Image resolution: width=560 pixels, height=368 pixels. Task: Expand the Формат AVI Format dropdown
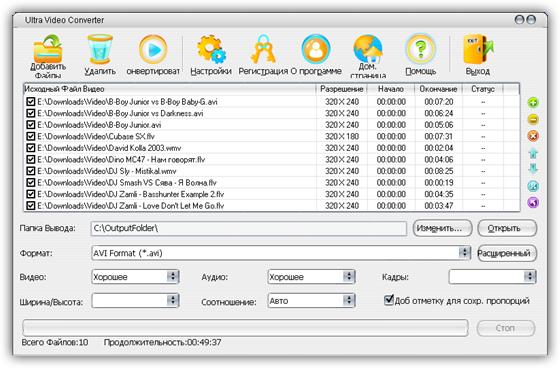[464, 253]
